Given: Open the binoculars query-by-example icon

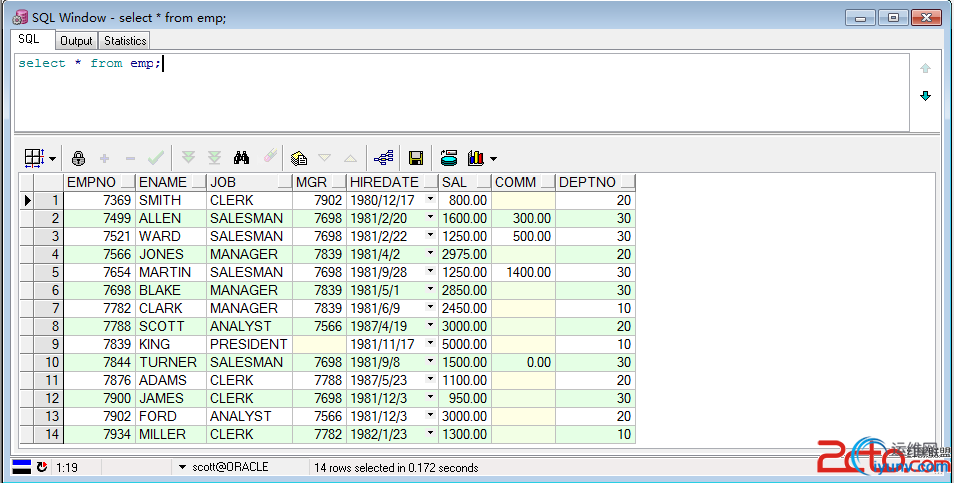Looking at the screenshot, I should coord(242,158).
